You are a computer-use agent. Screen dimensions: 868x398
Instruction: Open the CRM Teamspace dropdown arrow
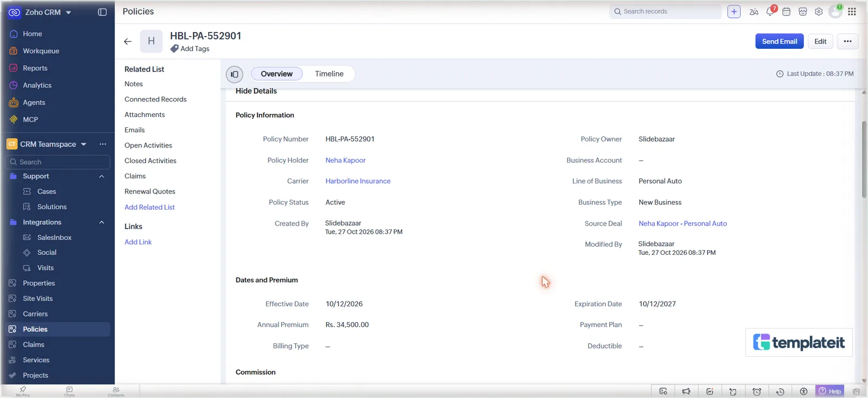pyautogui.click(x=84, y=144)
